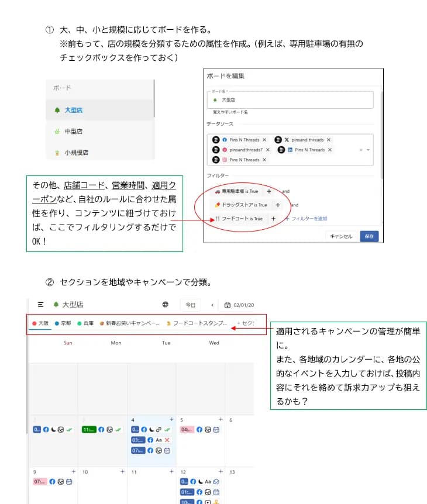This screenshot has height=504, width=427.
Task: Switch to the 兵庫 section tab
Action: pyautogui.click(x=85, y=323)
